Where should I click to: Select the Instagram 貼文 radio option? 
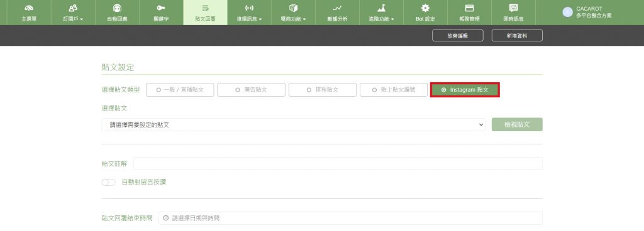[x=465, y=90]
